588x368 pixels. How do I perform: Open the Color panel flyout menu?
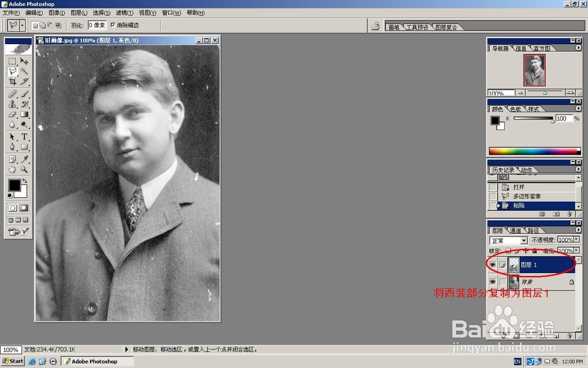click(x=578, y=108)
